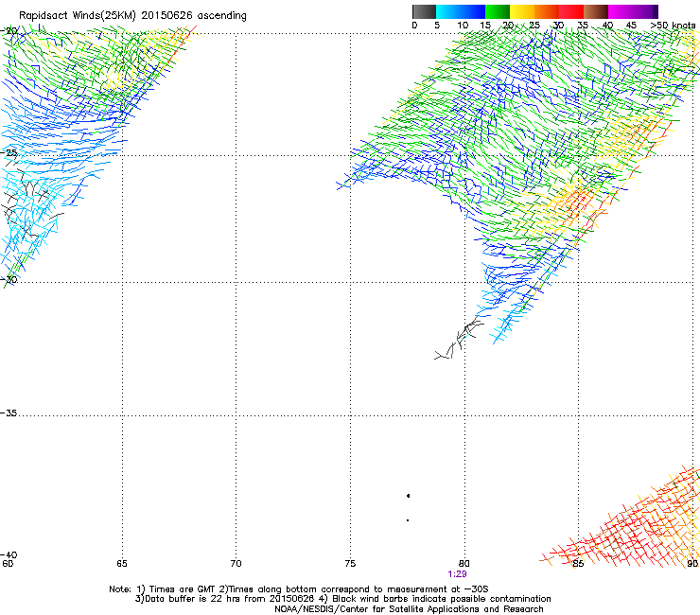Click the longitude label '85' on the axis
700x615 pixels.
point(578,564)
